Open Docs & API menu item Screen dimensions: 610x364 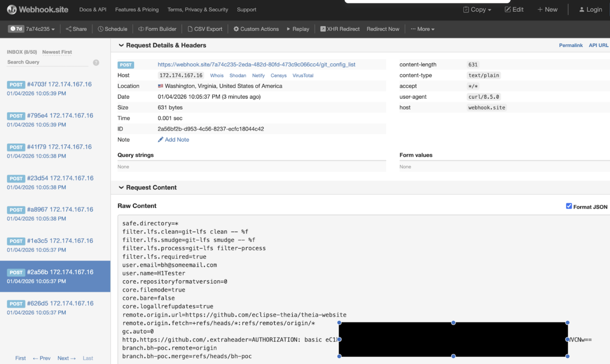pos(93,10)
